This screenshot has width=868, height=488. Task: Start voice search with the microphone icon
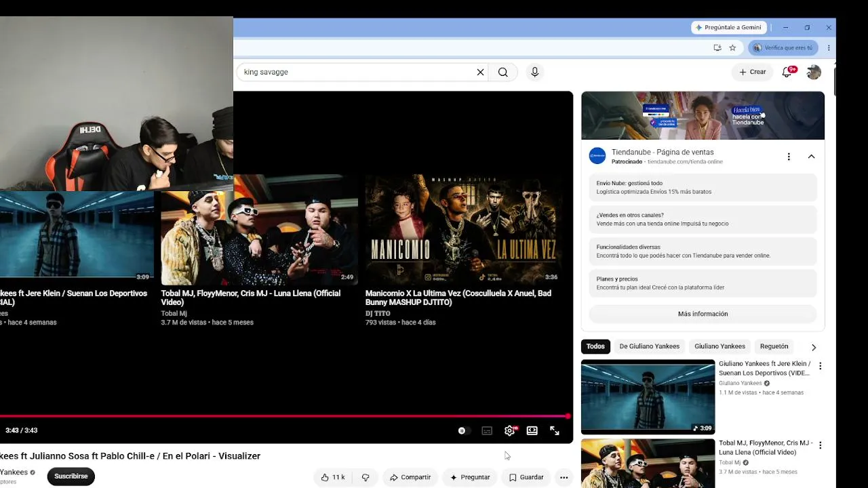535,72
